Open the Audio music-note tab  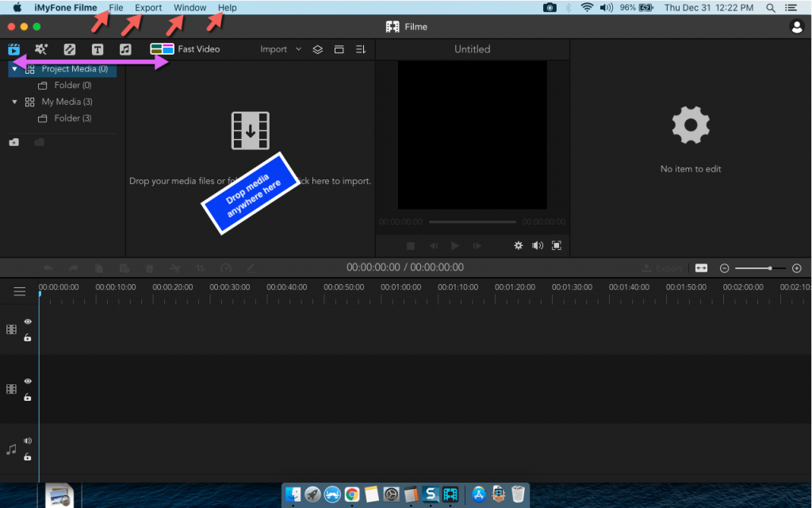point(125,49)
